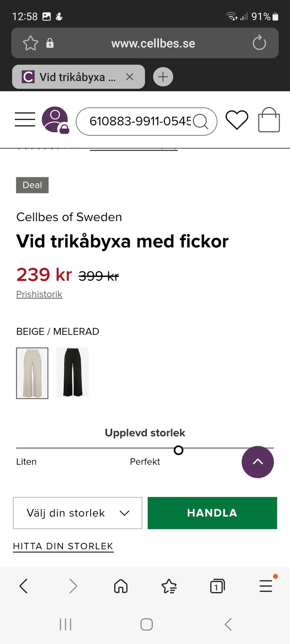Open the Prishistorik link
This screenshot has width=290, height=644.
tap(39, 294)
